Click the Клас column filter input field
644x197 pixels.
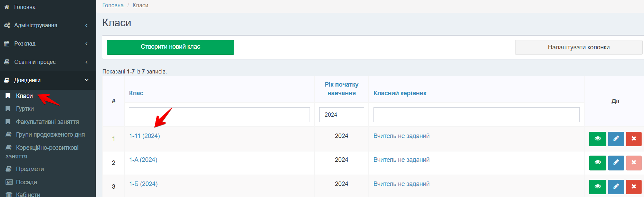pyautogui.click(x=219, y=115)
